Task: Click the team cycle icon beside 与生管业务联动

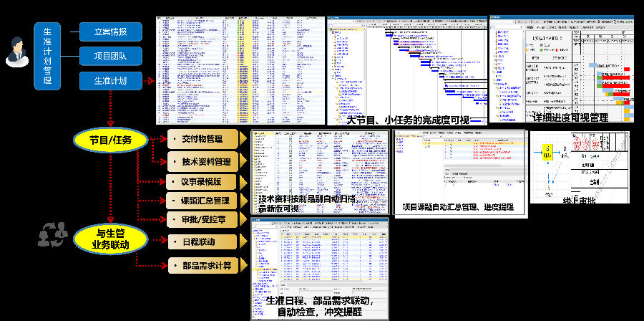Action: point(52,234)
